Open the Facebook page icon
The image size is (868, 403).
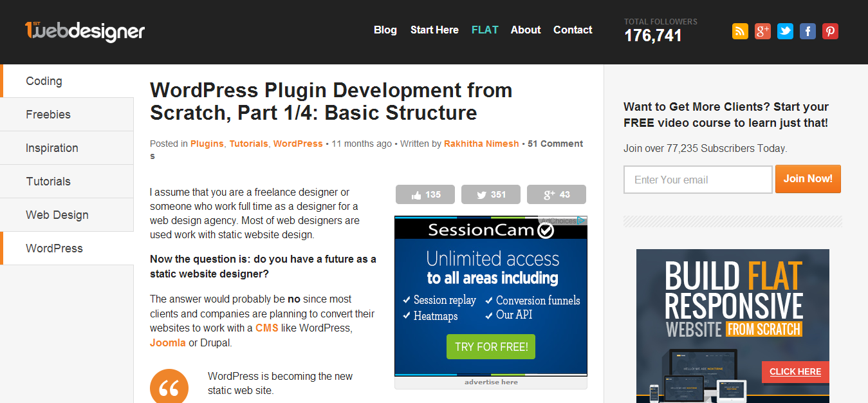pos(808,31)
